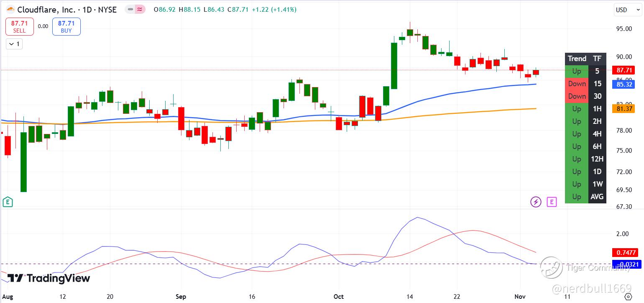Click the low value L86.43
644x303 pixels.
(x=214, y=9)
